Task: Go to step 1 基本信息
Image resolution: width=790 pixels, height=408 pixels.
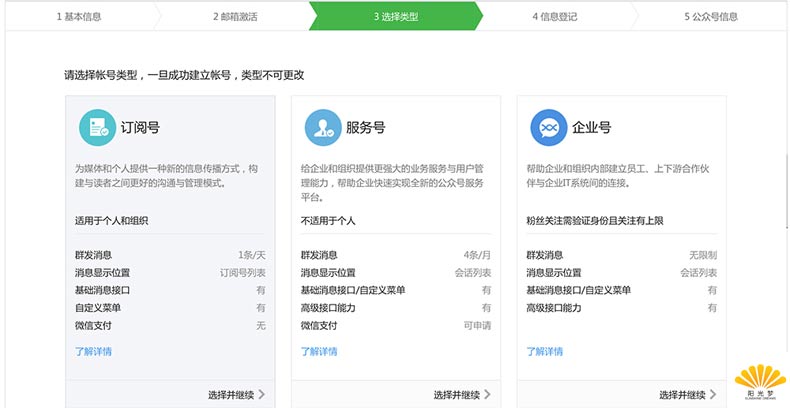Action: (79, 17)
